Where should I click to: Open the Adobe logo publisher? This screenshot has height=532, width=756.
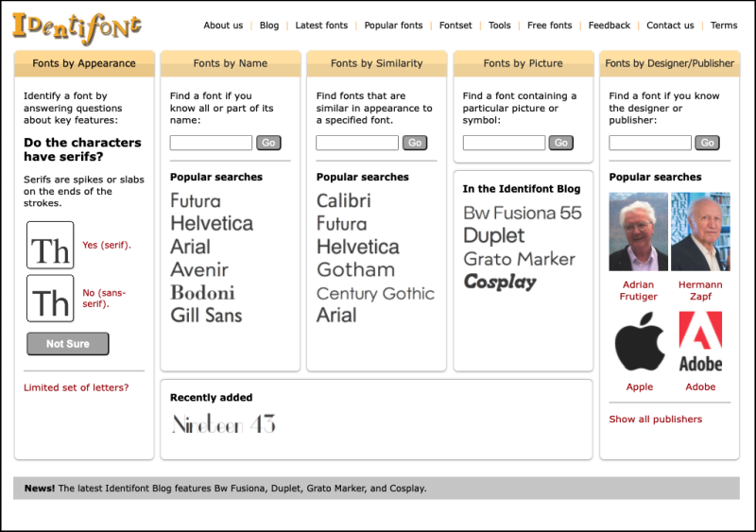point(700,341)
